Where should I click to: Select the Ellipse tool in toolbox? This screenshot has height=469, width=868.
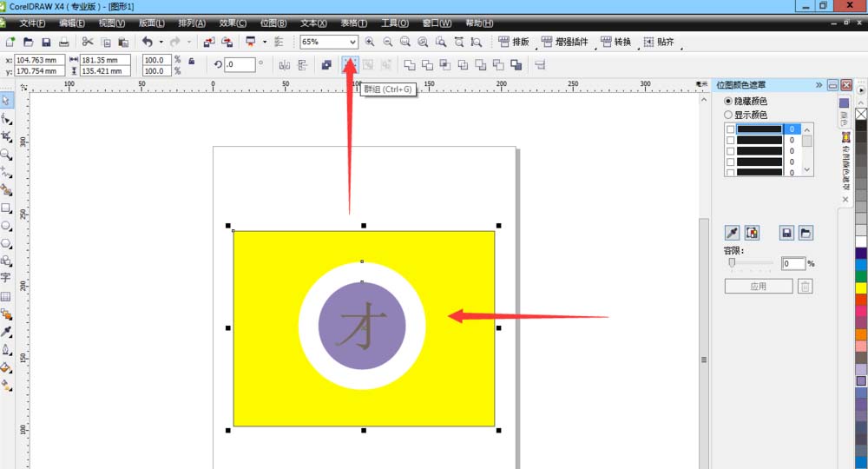[x=6, y=226]
